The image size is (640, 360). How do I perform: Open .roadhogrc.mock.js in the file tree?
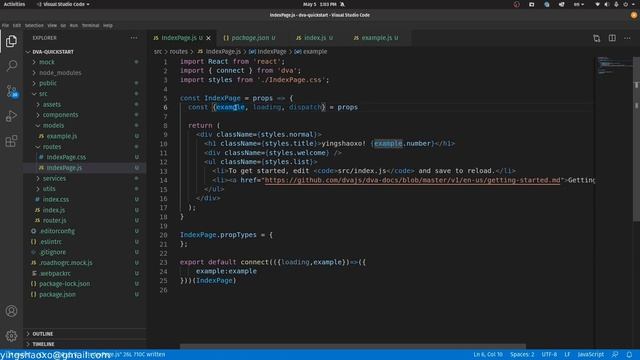66,263
